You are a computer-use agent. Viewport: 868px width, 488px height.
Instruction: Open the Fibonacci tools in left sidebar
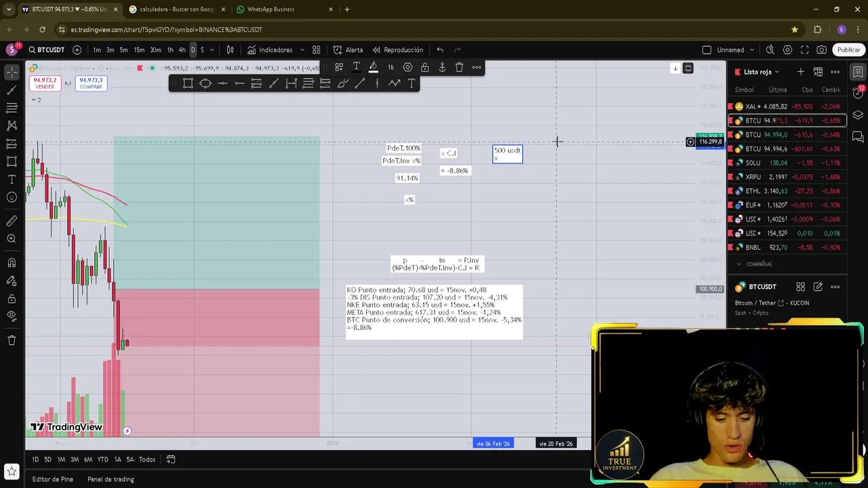tap(12, 108)
